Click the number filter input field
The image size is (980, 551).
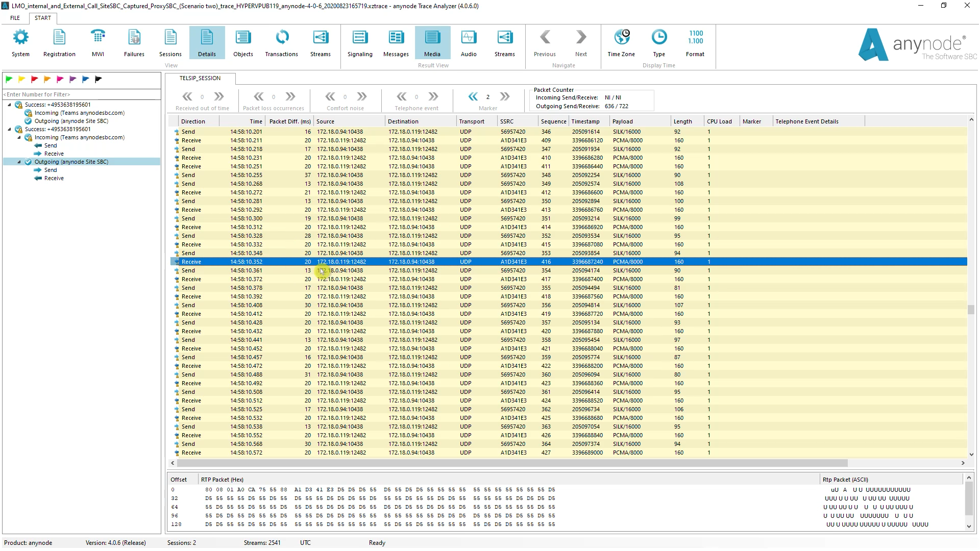82,94
